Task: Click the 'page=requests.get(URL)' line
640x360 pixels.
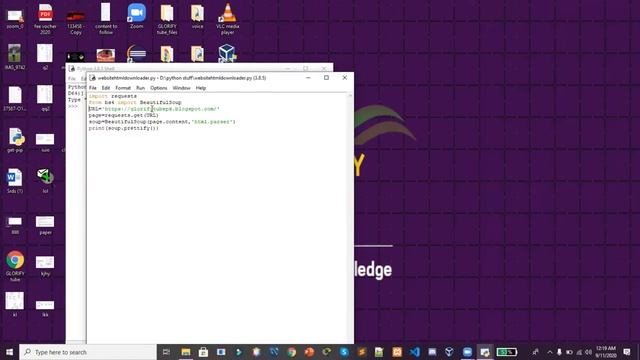Action: tap(123, 115)
